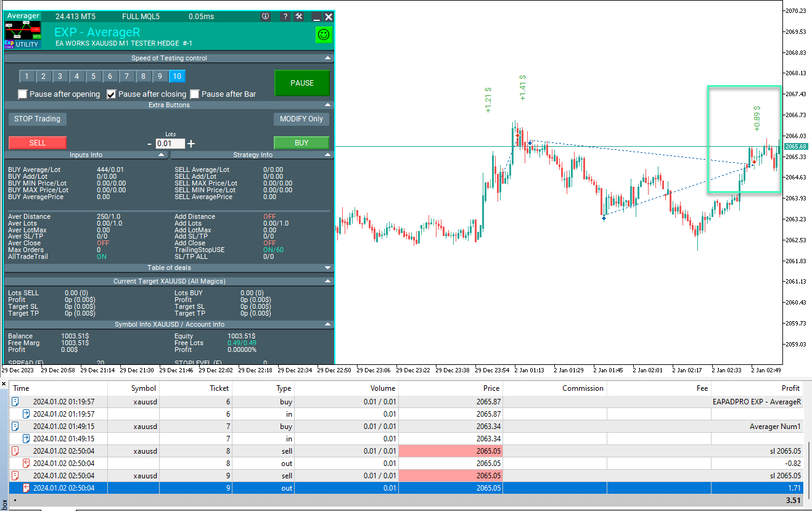Click the green smiley face icon
Image resolution: width=812 pixels, height=511 pixels.
click(323, 35)
